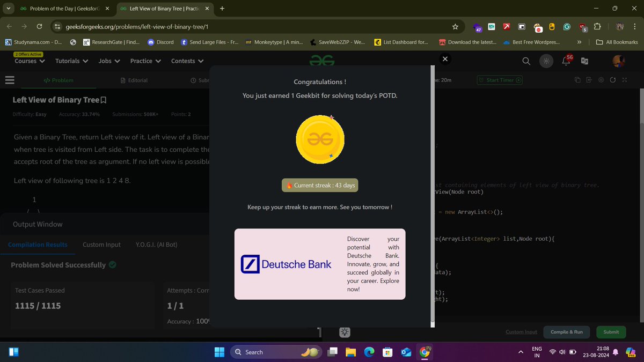Viewport: 644px width, 362px height.
Task: Open the Courses dropdown
Action: click(30, 61)
